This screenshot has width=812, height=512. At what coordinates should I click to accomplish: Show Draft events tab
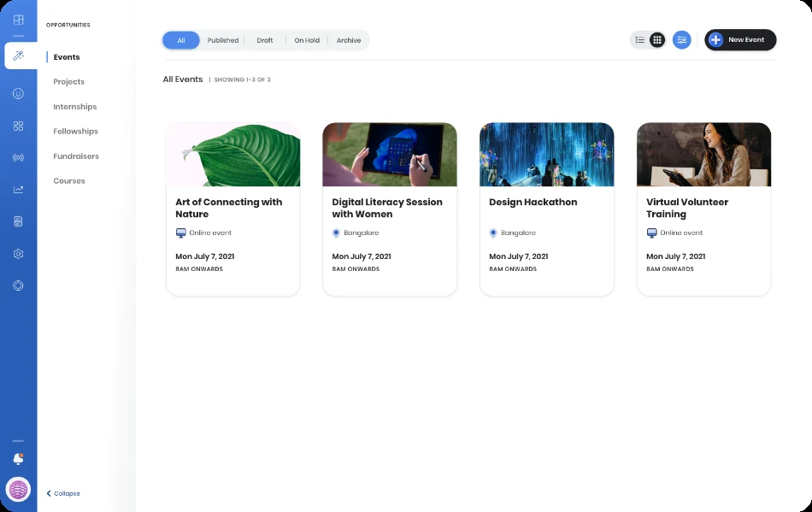click(265, 40)
